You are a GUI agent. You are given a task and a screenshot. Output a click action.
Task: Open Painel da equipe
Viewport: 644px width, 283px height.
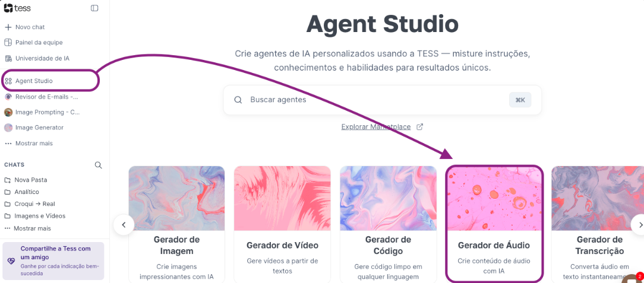click(34, 43)
